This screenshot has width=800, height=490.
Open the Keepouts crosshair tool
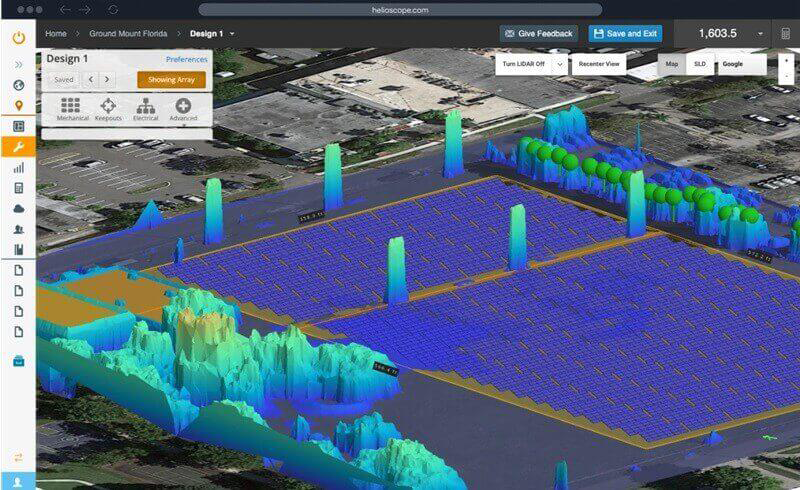coord(108,109)
